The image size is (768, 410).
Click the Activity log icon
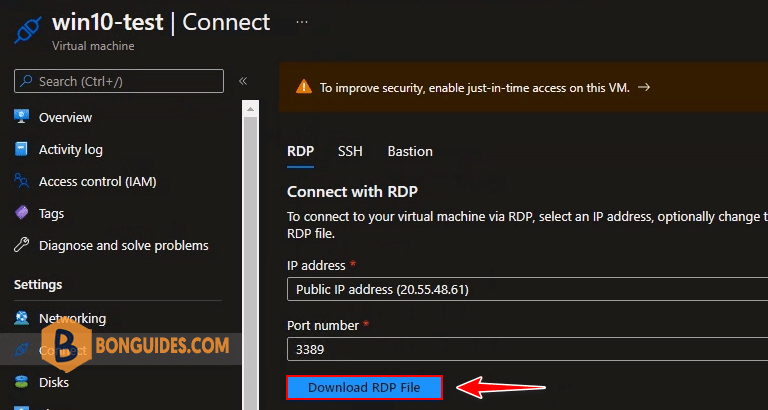click(22, 149)
